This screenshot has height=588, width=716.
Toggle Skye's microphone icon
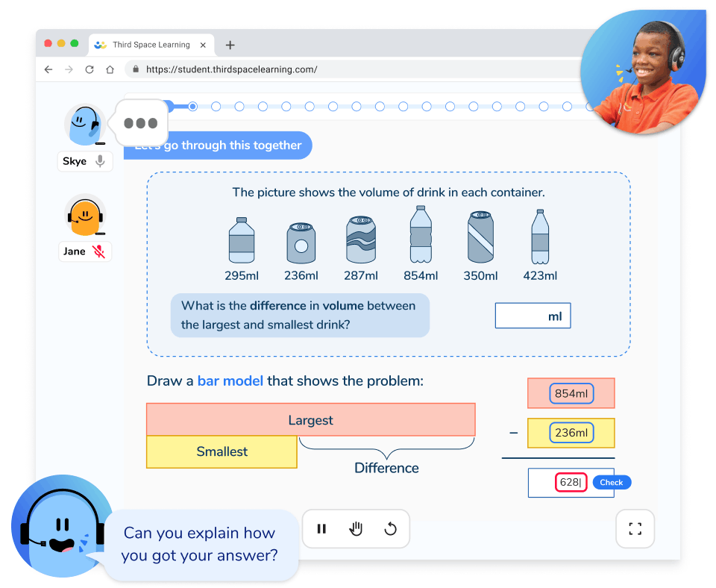[x=100, y=161]
